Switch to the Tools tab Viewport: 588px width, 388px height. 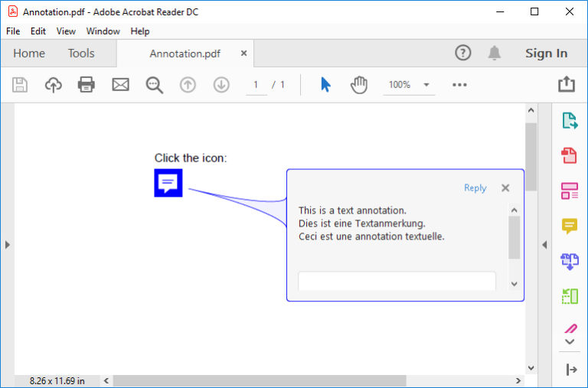pos(81,54)
